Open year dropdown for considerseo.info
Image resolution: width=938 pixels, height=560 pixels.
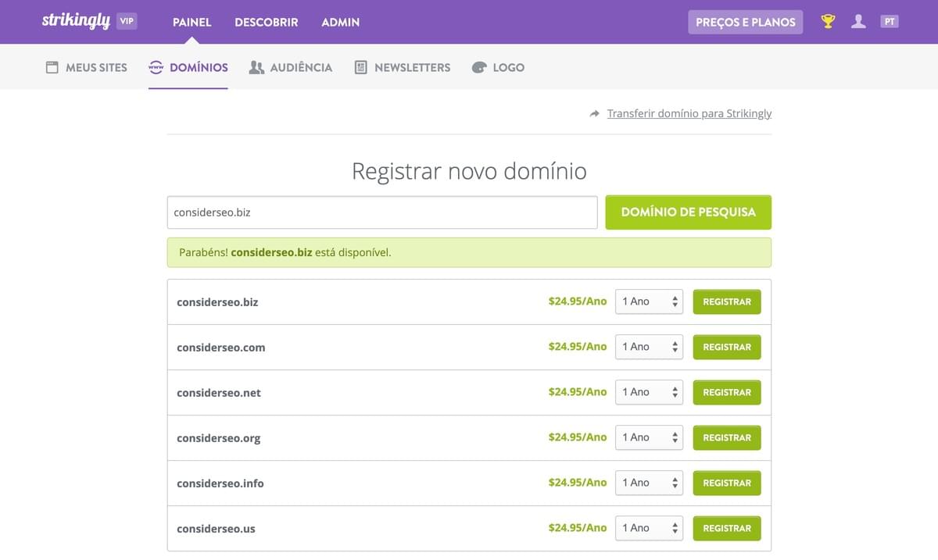(x=649, y=483)
